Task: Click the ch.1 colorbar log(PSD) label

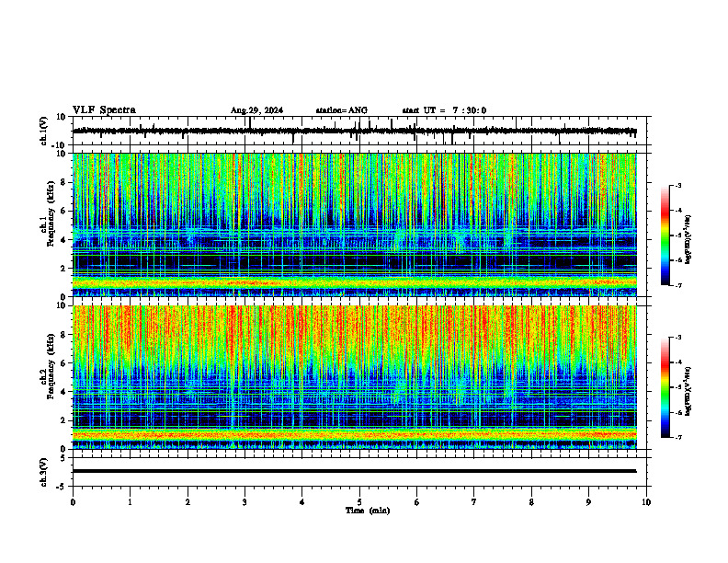Action: point(688,239)
